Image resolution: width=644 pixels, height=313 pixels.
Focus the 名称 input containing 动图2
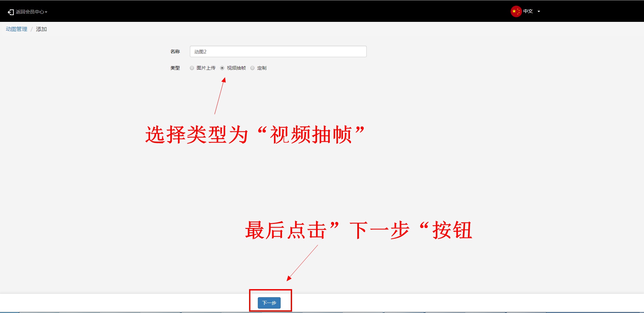pos(278,51)
